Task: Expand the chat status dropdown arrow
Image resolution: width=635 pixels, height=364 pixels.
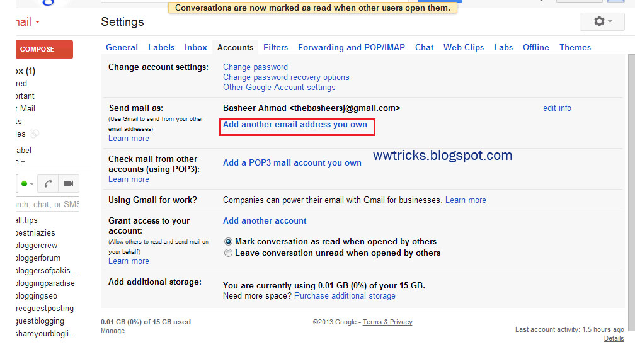Action: (31, 184)
